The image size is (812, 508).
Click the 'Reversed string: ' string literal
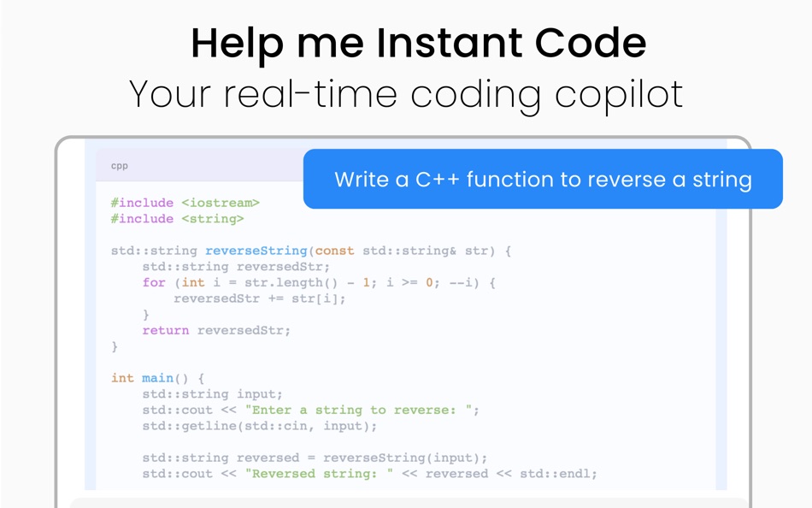point(319,474)
